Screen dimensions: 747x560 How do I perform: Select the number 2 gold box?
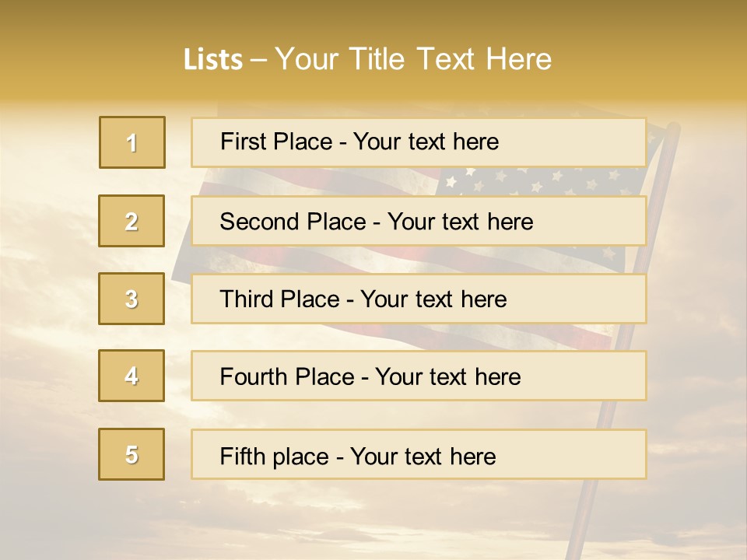click(x=132, y=221)
